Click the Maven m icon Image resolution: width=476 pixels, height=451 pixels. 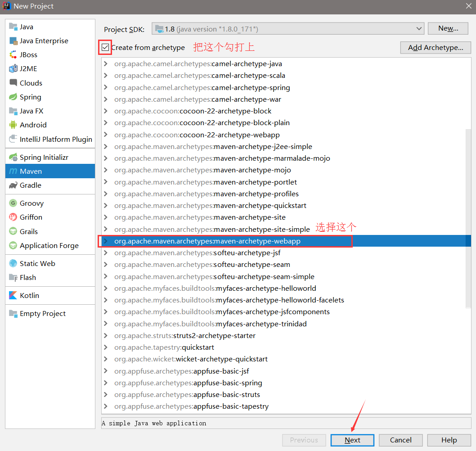[13, 171]
